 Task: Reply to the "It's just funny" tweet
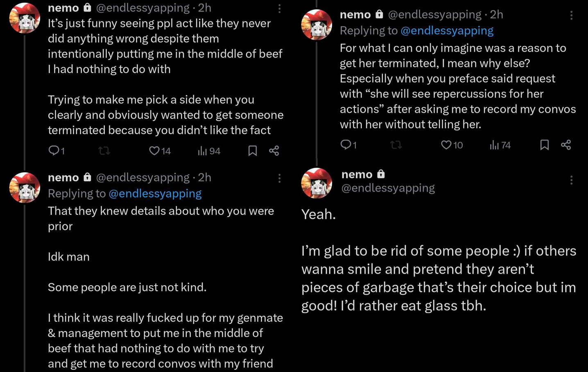coord(54,151)
